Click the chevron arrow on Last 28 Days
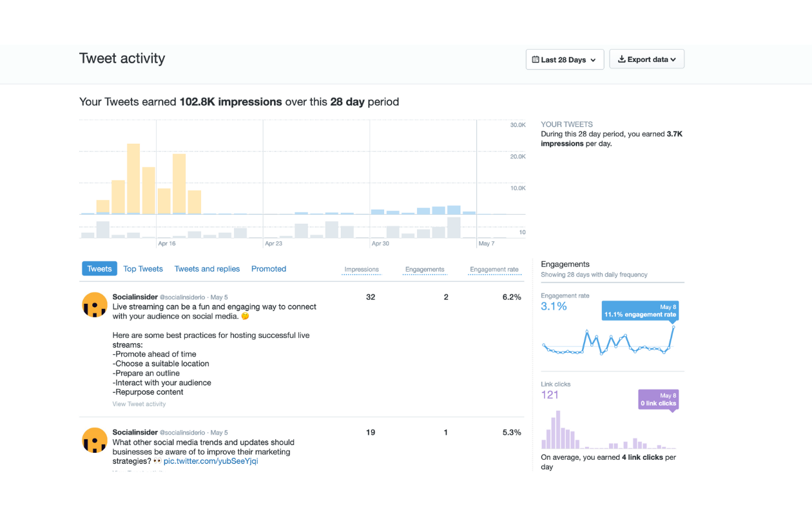Image resolution: width=812 pixels, height=516 pixels. [x=594, y=60]
